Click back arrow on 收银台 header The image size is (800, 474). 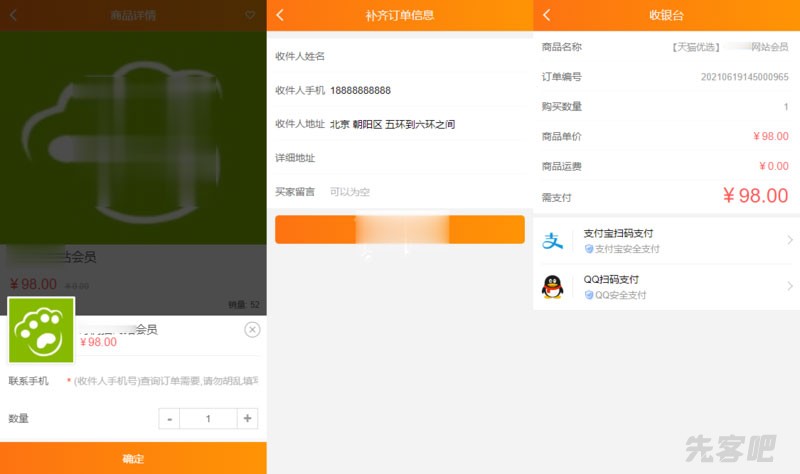547,15
